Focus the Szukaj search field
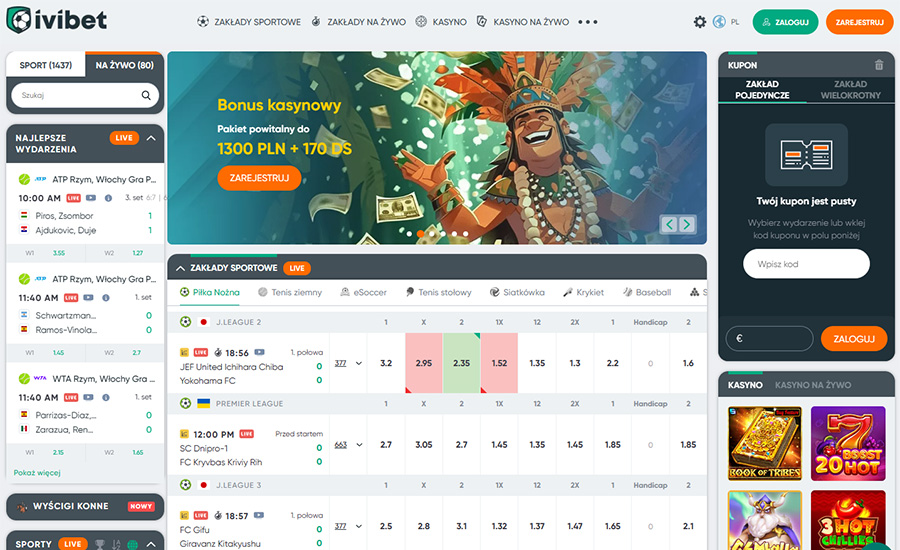Image resolution: width=900 pixels, height=550 pixels. 85,95
